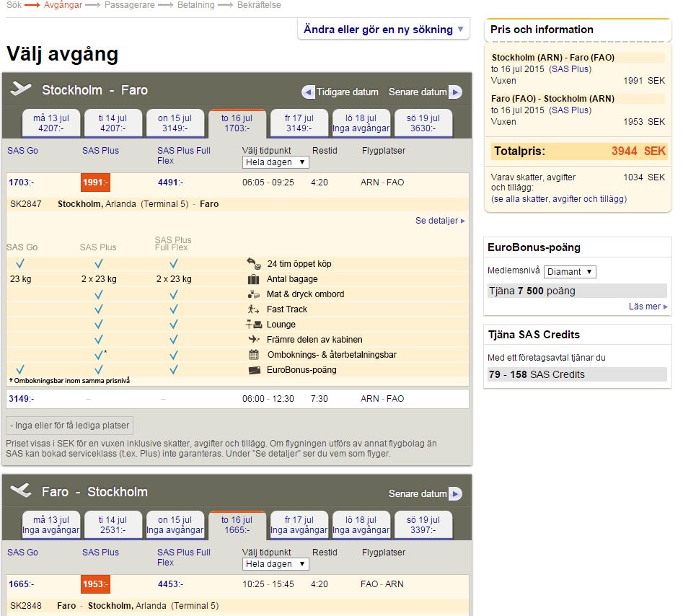
Task: Select outbound tab fr 17 jul 3149:-
Action: click(299, 123)
